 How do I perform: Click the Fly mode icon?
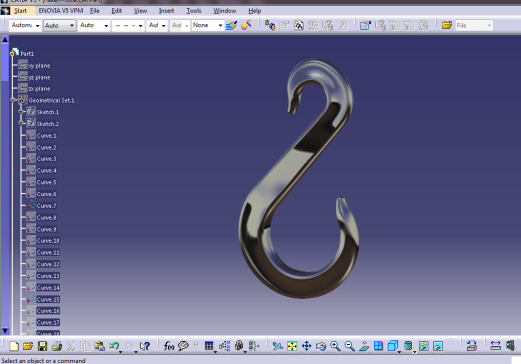point(277,346)
